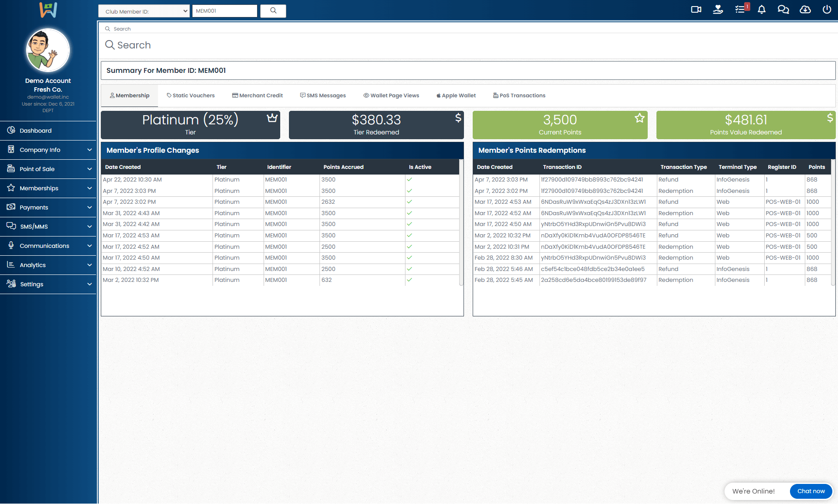
Task: Switch to the PoS Transactions tab
Action: click(519, 96)
